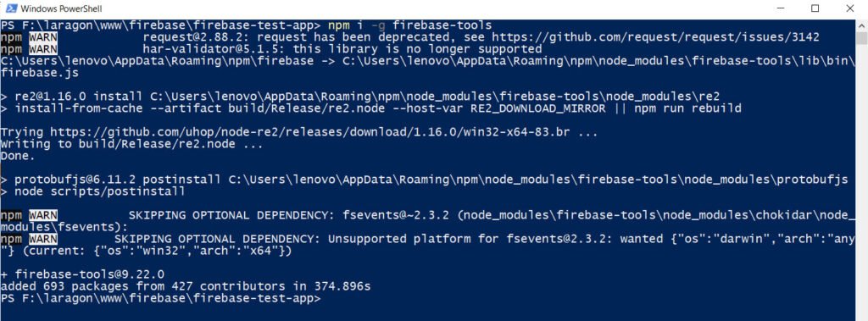The width and height of the screenshot is (868, 321).
Task: Click the empty scrollbar track below thumb
Action: pos(861,183)
